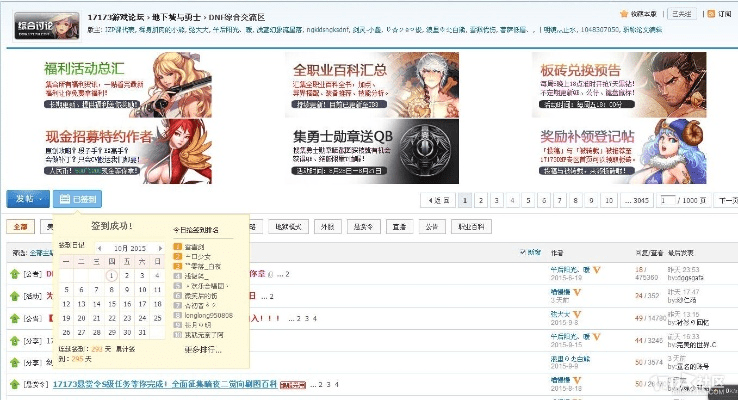Click orange rank 2 badge in sign-in ranking

pyautogui.click(x=177, y=256)
